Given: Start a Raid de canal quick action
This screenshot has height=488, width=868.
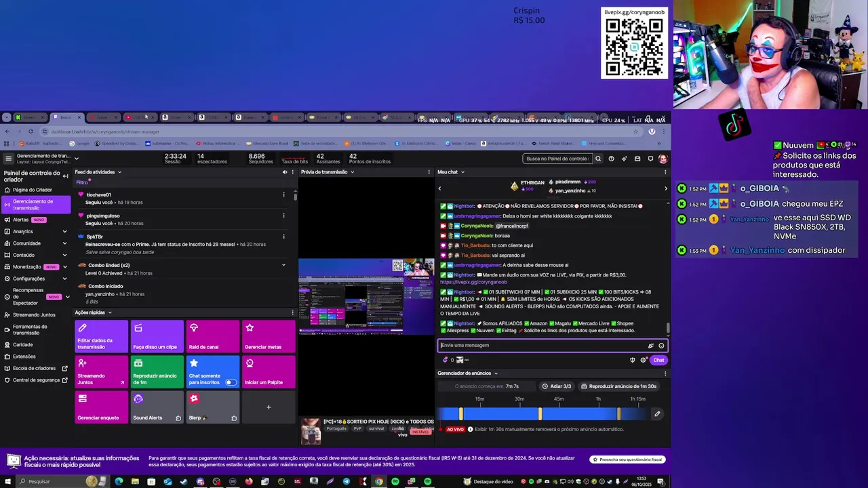Looking at the screenshot, I should pyautogui.click(x=212, y=337).
